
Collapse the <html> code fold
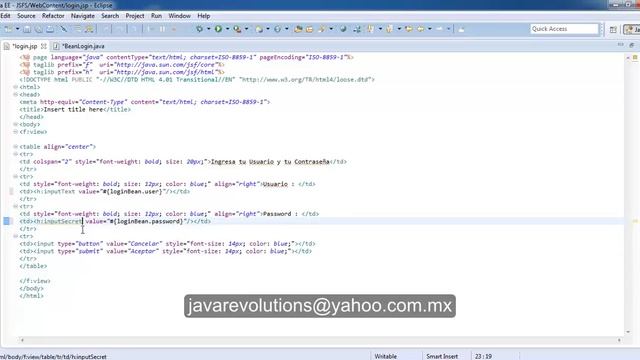tap(16, 87)
